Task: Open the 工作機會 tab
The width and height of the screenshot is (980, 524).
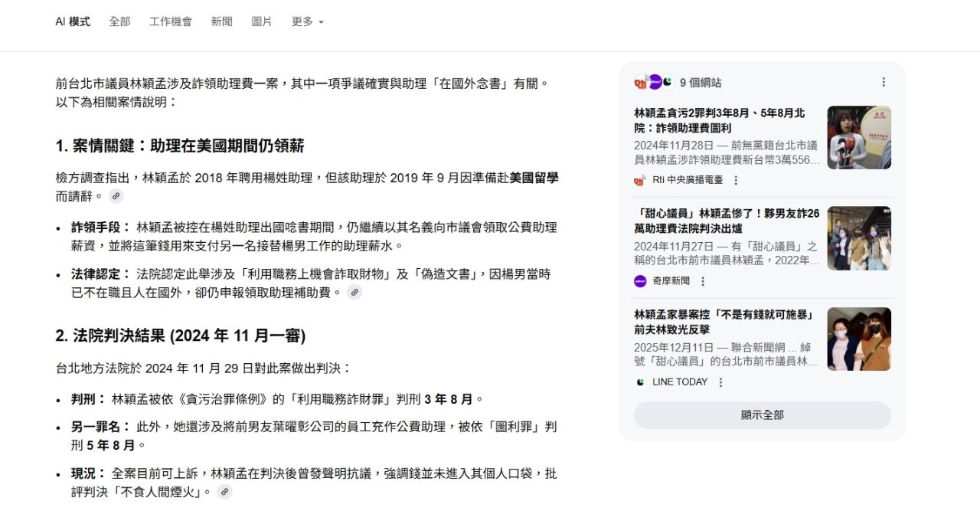Action: [171, 21]
